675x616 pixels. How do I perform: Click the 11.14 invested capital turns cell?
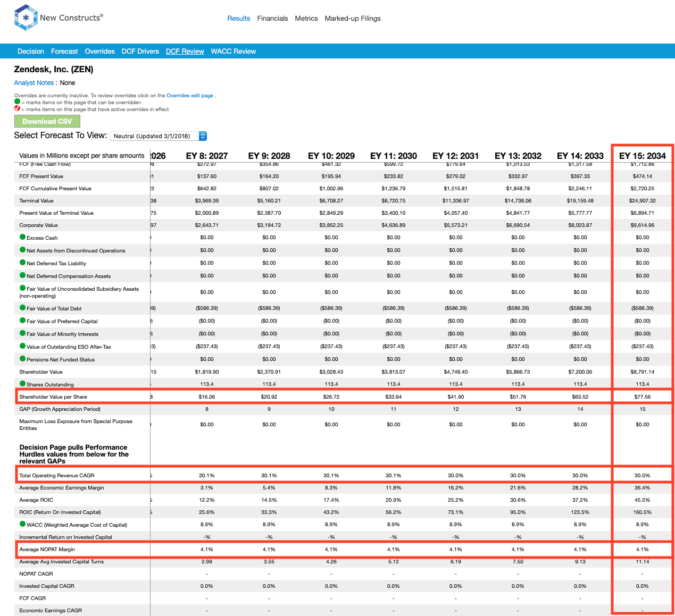pos(643,561)
